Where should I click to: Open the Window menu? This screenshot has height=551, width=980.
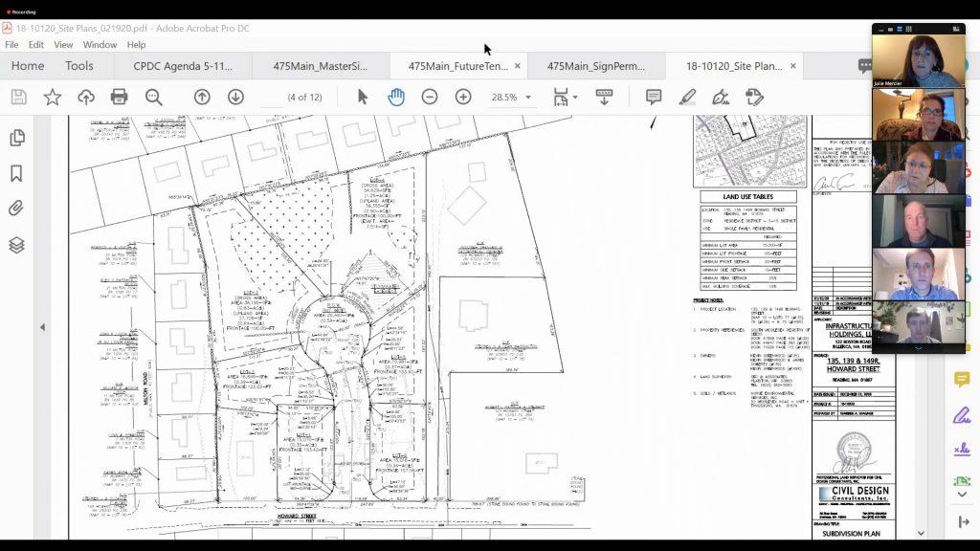100,45
